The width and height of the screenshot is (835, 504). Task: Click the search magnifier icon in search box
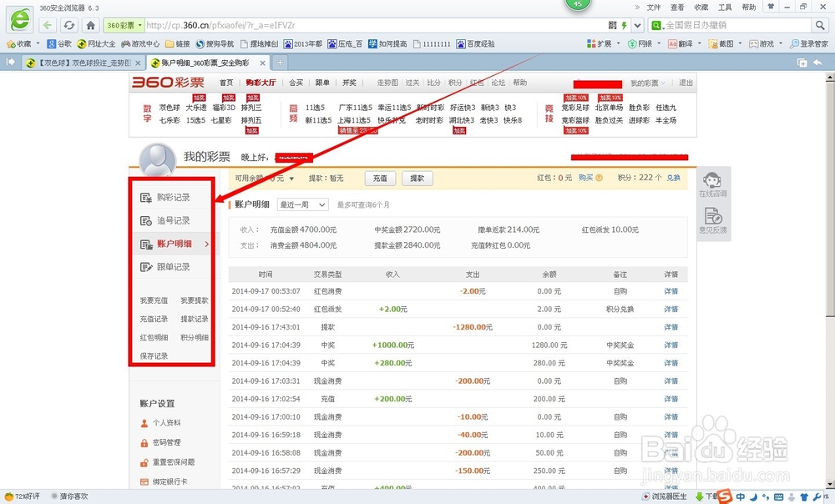(819, 25)
